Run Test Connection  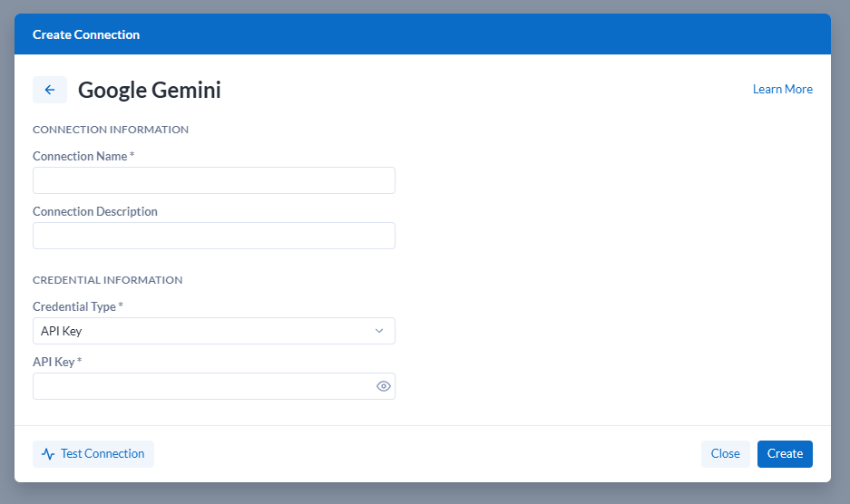[93, 454]
